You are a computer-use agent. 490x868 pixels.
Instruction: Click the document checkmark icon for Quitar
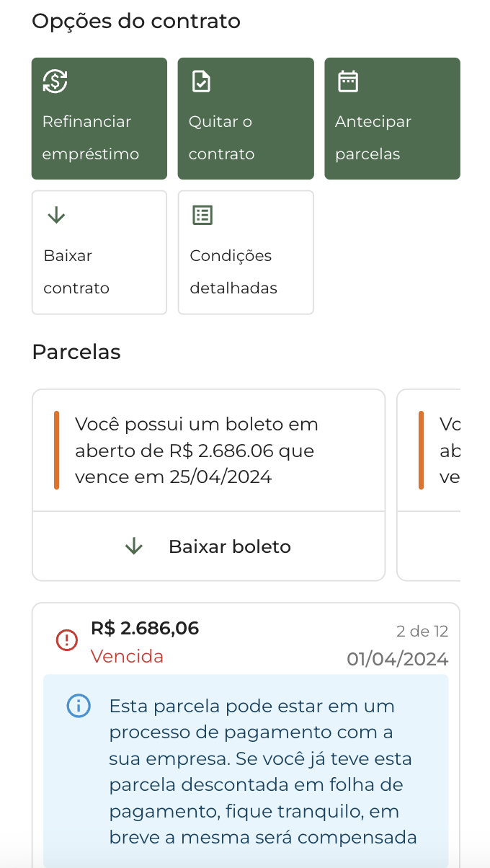point(201,81)
